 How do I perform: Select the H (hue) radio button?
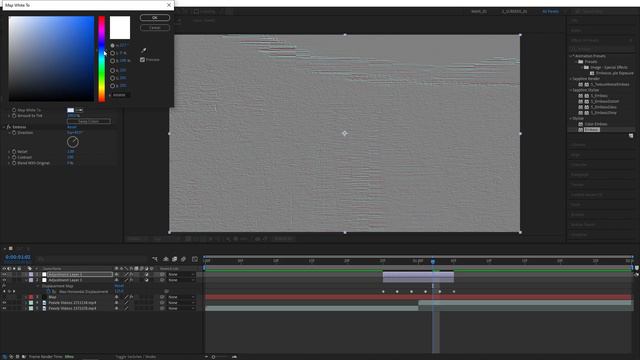(112, 45)
